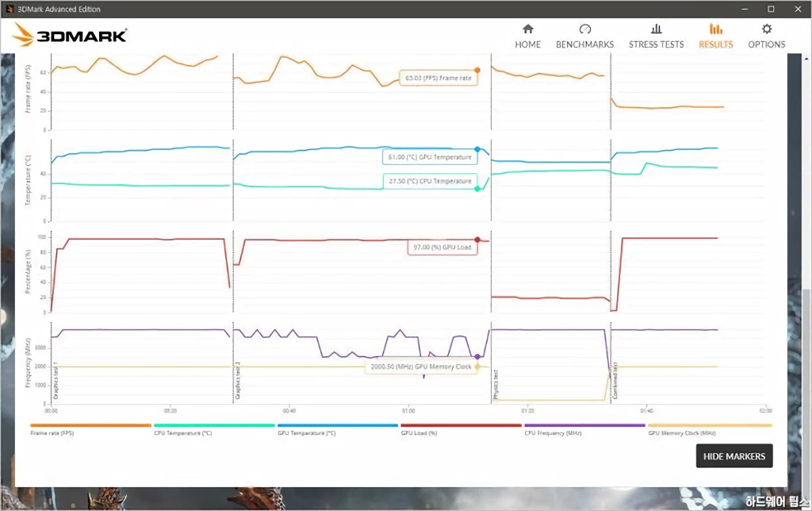
Task: Select the Results bar-chart icon
Action: [716, 29]
